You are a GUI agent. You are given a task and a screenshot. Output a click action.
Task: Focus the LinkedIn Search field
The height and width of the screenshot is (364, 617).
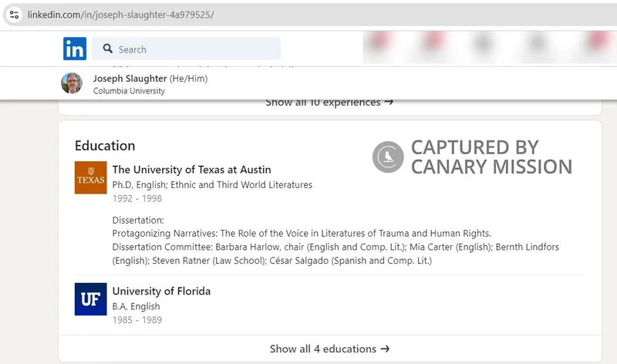(x=186, y=49)
